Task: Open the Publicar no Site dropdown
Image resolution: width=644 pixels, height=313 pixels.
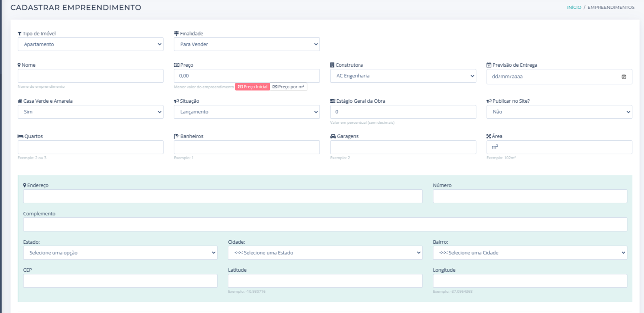Action: tap(559, 112)
